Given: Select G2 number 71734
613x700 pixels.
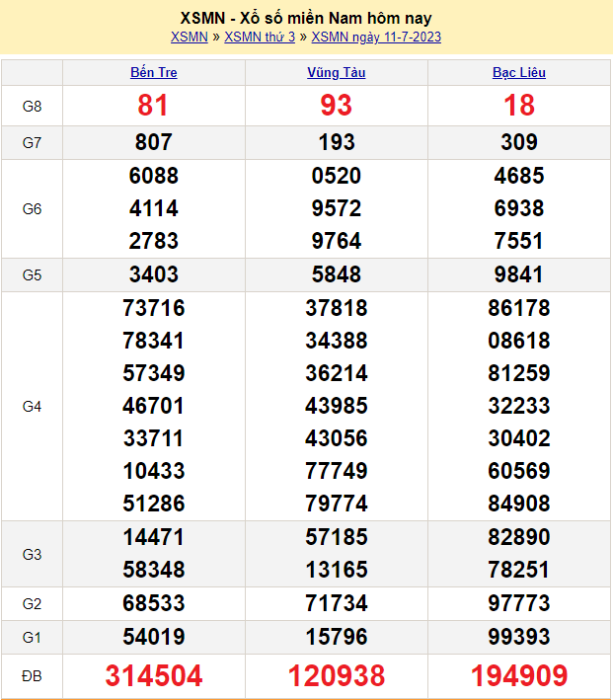Looking at the screenshot, I should (336, 602).
